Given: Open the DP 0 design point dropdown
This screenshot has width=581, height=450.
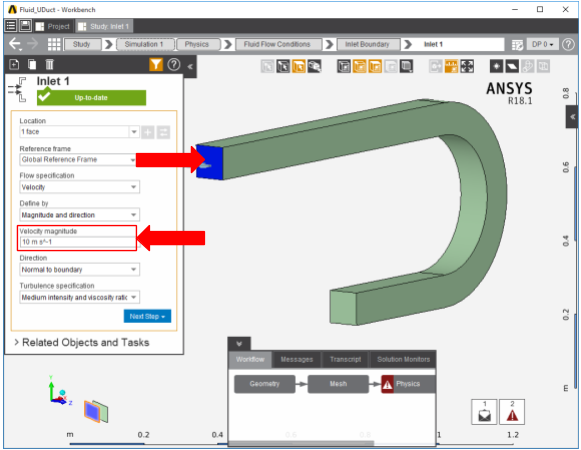Looking at the screenshot, I should (x=542, y=44).
